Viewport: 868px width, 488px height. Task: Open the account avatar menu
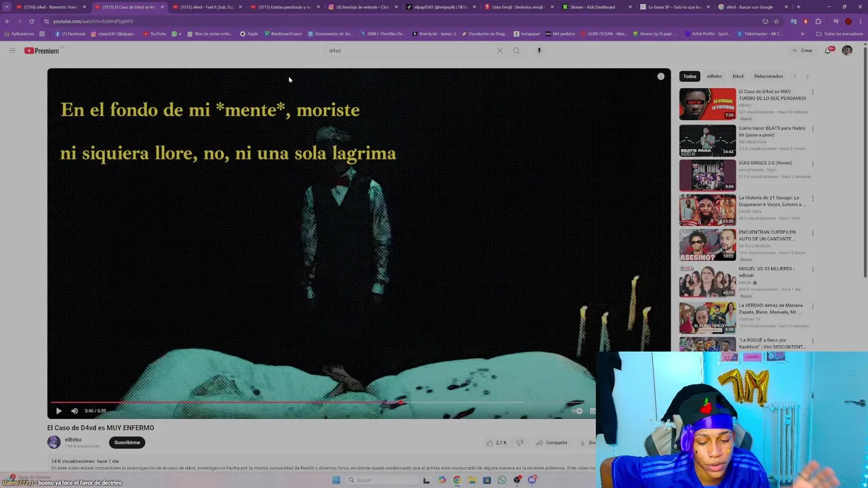(847, 51)
